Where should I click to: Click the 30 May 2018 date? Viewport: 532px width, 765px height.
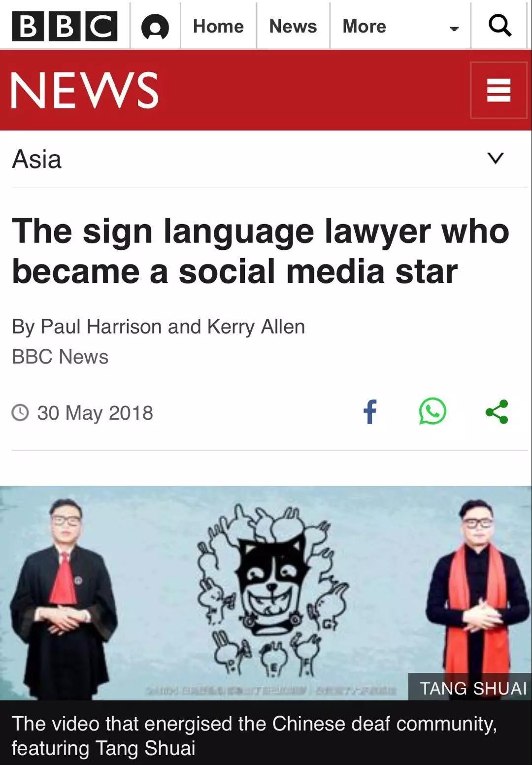pyautogui.click(x=95, y=413)
